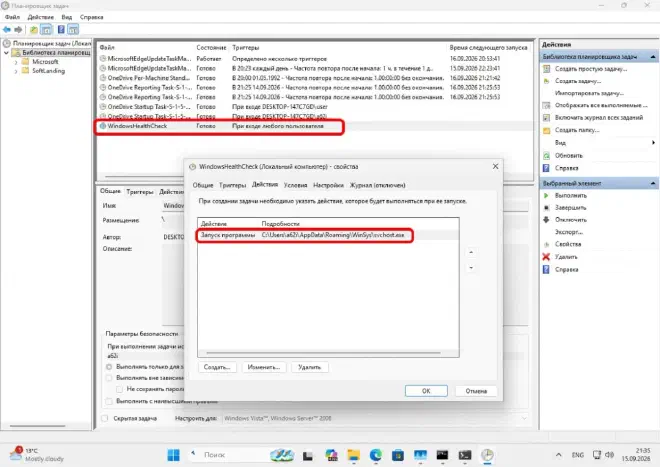The image size is (660, 467).
Task: Click the Delete button in the dialog
Action: click(x=309, y=367)
